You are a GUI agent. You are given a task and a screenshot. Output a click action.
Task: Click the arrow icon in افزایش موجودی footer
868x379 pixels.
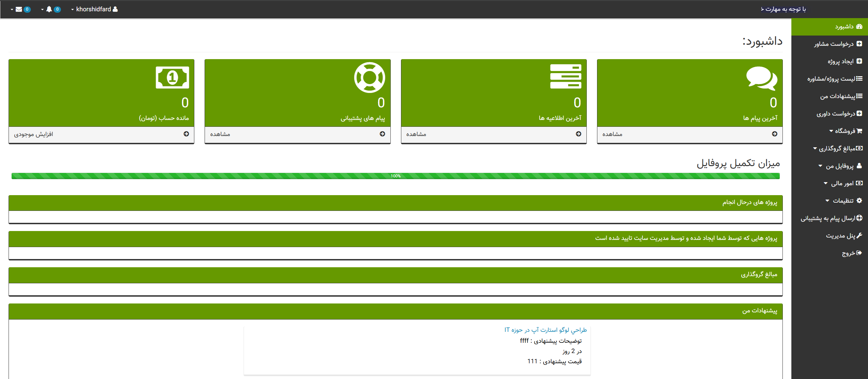coord(186,134)
